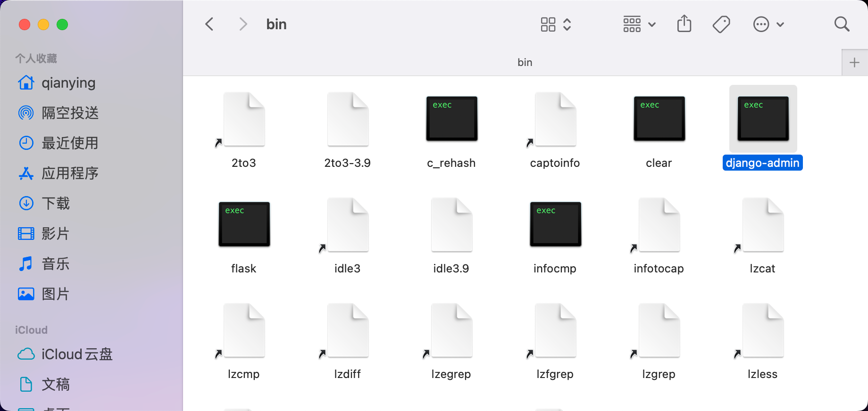Viewport: 868px width, 411px height.
Task: Click the django-admin file name label
Action: tap(763, 163)
